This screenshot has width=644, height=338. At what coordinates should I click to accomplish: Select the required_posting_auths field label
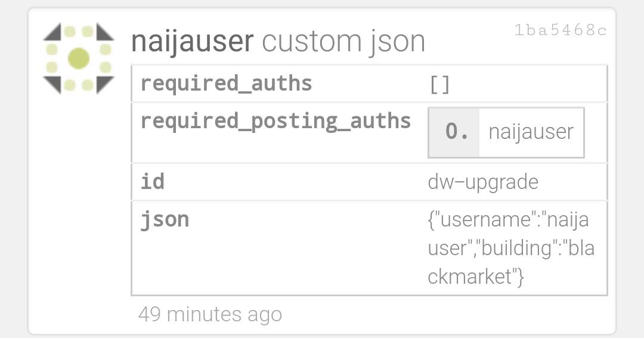(x=275, y=121)
